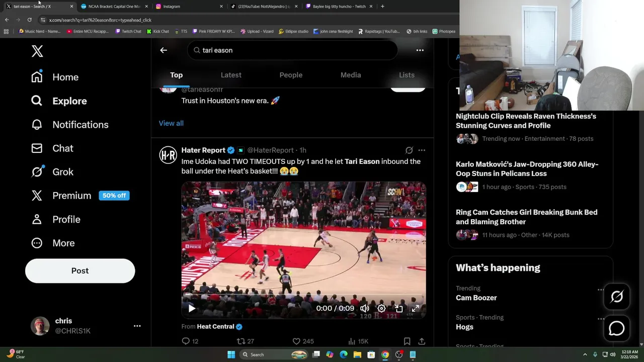This screenshot has width=644, height=362.
Task: Like the post with 245 likes
Action: point(303,341)
